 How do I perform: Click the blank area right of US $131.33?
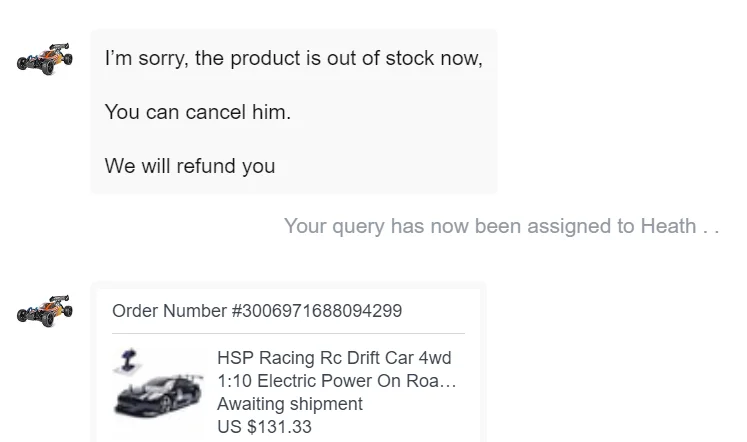pos(400,427)
